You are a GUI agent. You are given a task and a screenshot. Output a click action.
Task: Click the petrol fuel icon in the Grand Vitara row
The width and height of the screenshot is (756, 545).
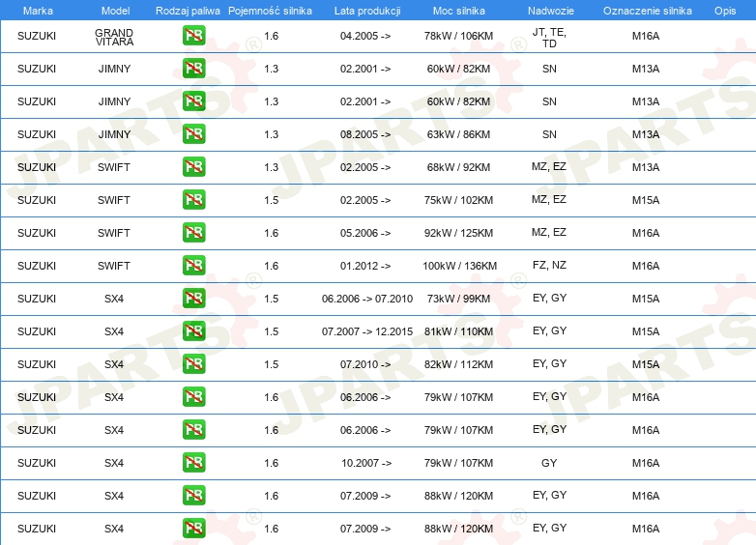pos(193,37)
